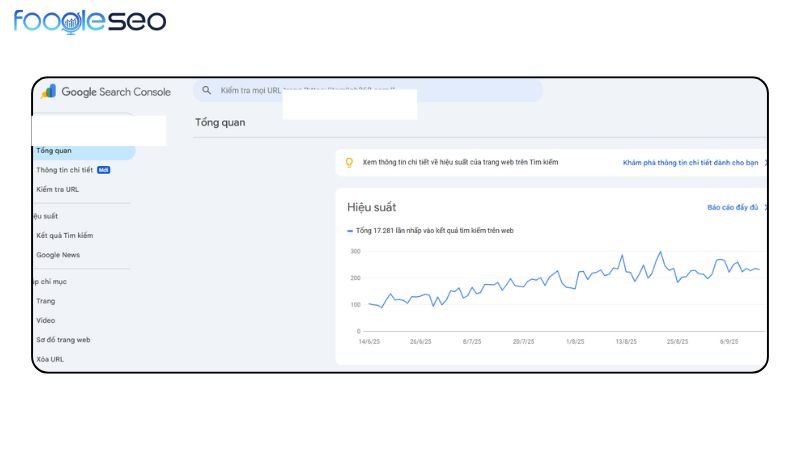Open Thông tin chi tiết in the sidebar

pyautogui.click(x=64, y=170)
